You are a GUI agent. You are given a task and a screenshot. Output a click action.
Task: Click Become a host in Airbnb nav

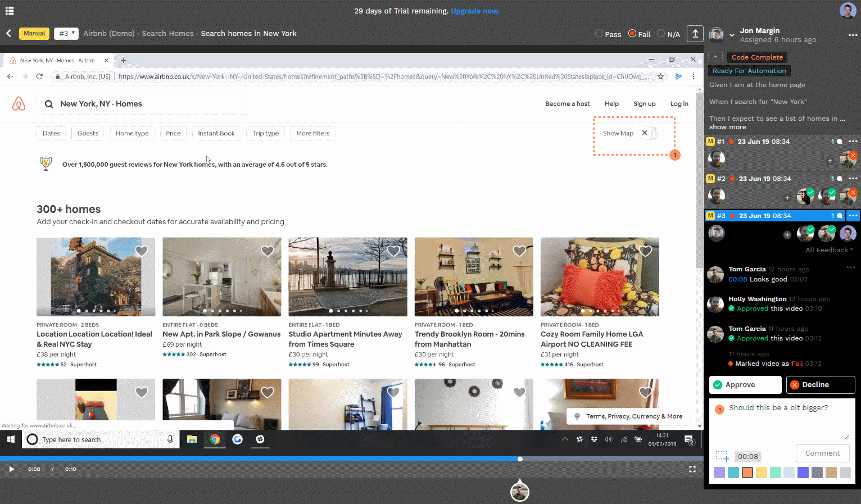point(568,104)
